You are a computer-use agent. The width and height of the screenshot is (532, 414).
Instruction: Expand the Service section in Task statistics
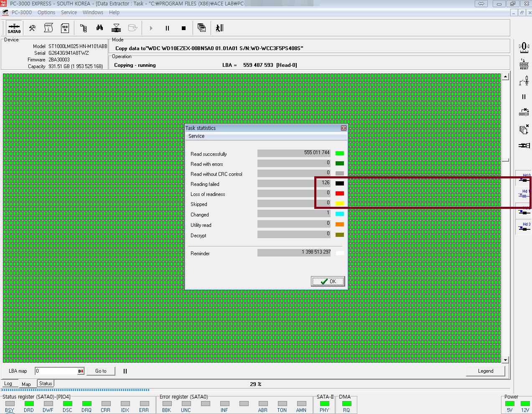(196, 136)
